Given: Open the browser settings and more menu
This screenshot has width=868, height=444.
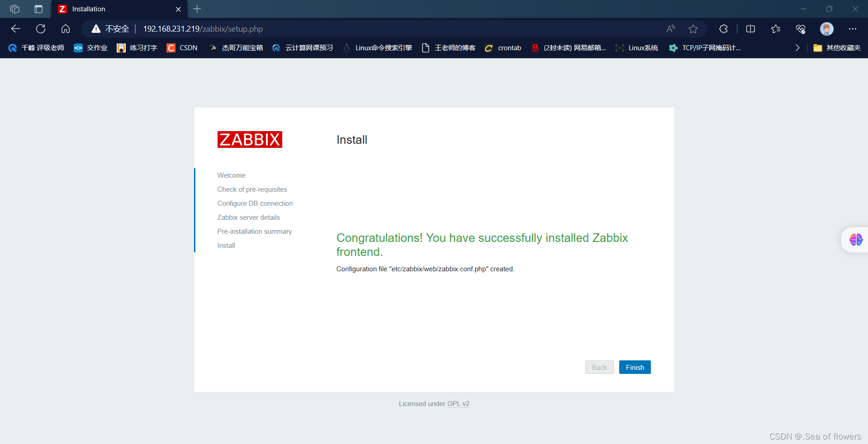Looking at the screenshot, I should point(853,29).
